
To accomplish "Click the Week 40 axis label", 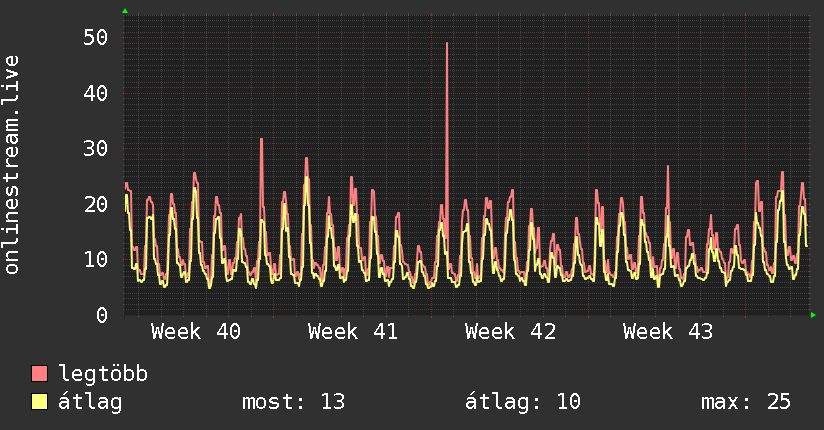I will tap(195, 332).
